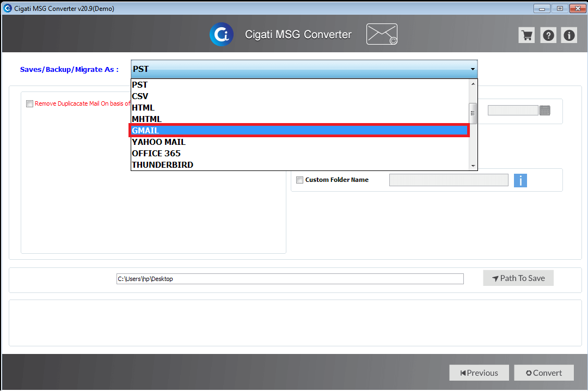Screen dimensions: 588x391
Task: Choose THUNDERBIRD in the format list
Action: [x=300, y=164]
